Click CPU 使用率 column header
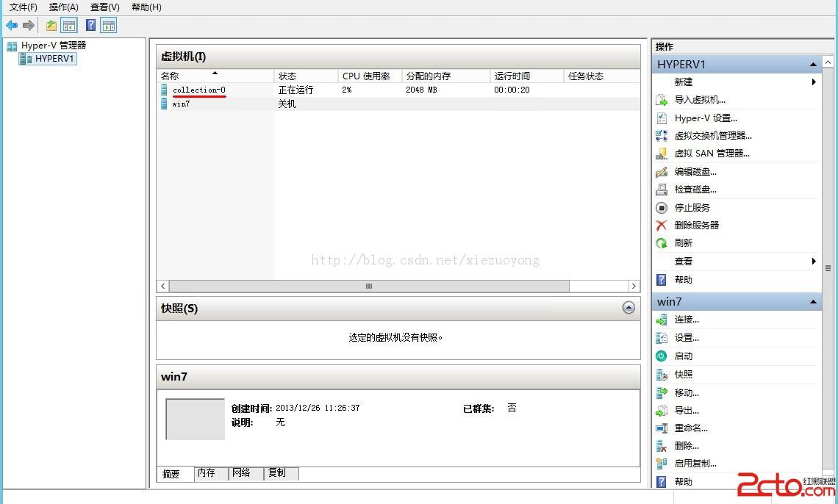The width and height of the screenshot is (838, 504). [370, 76]
